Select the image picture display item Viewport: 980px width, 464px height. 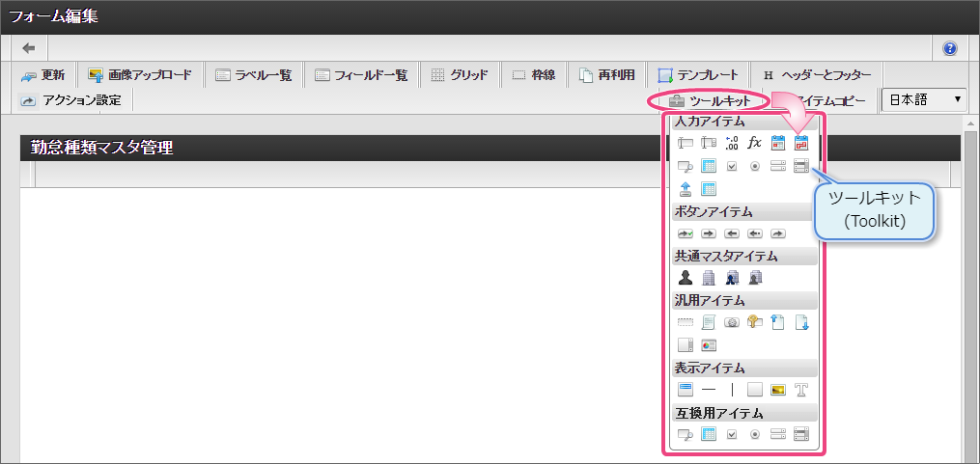pos(778,391)
